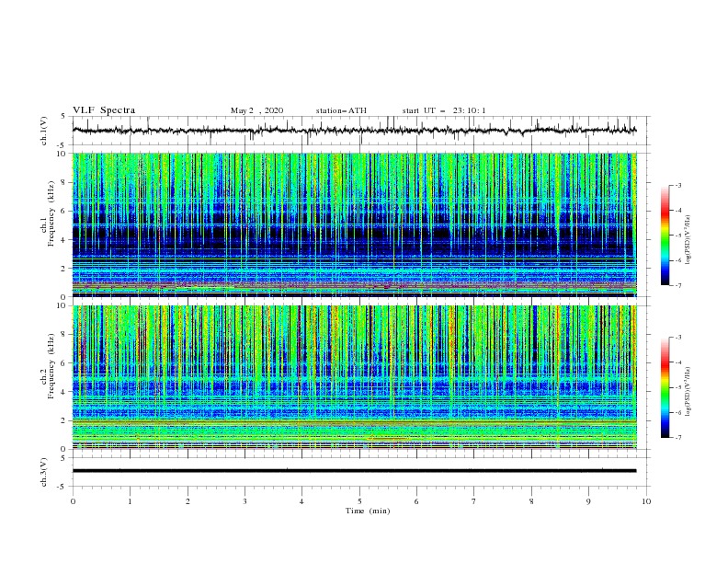Click the "-5" tick on ch.1(V) axis
This screenshot has height=563, width=728.
click(x=63, y=145)
